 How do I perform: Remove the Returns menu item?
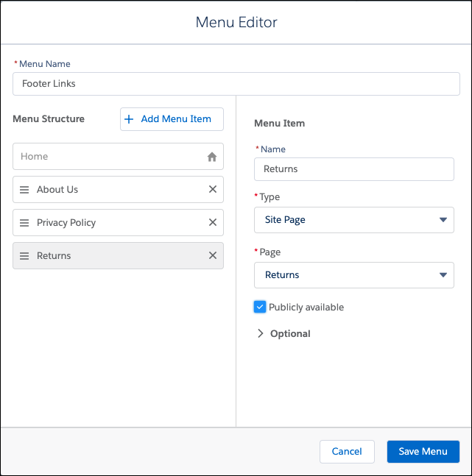213,255
